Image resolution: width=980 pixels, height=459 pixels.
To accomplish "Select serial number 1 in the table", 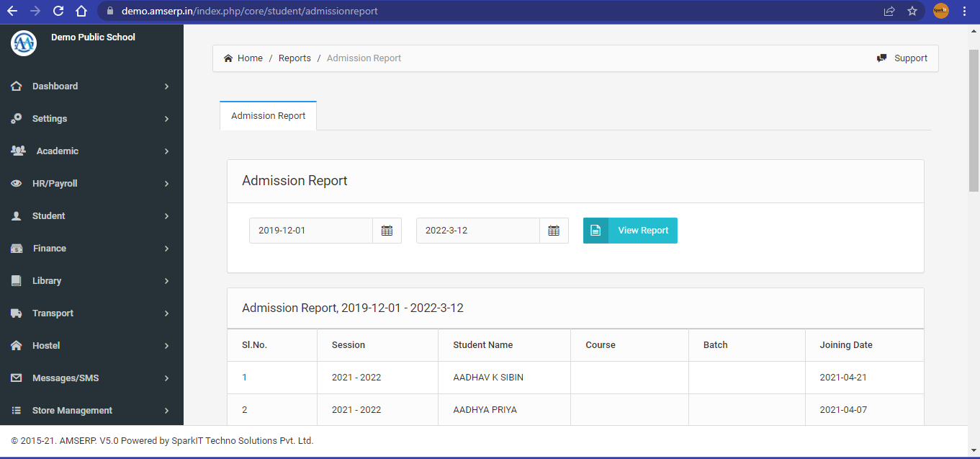I will pos(244,377).
